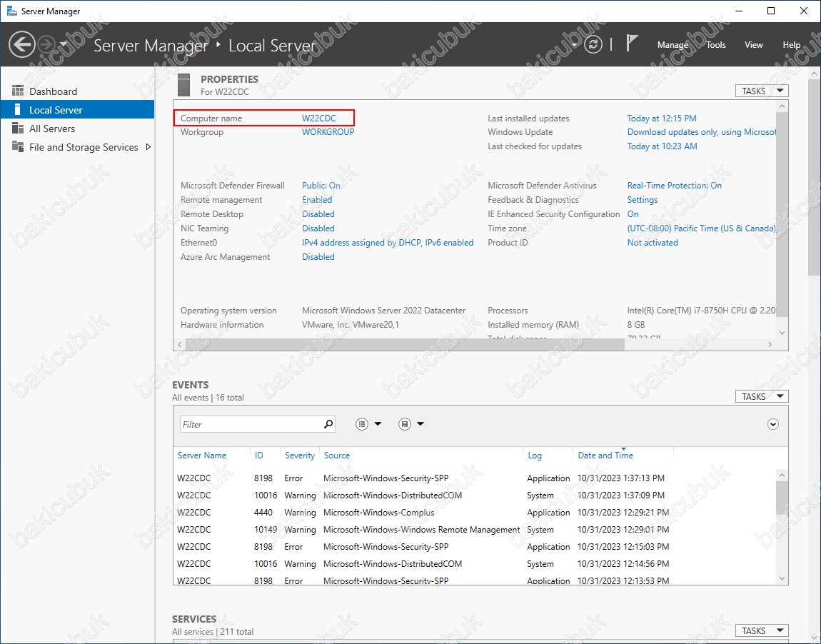The width and height of the screenshot is (821, 644).
Task: Click Download updates only Windows Update link
Action: click(702, 132)
